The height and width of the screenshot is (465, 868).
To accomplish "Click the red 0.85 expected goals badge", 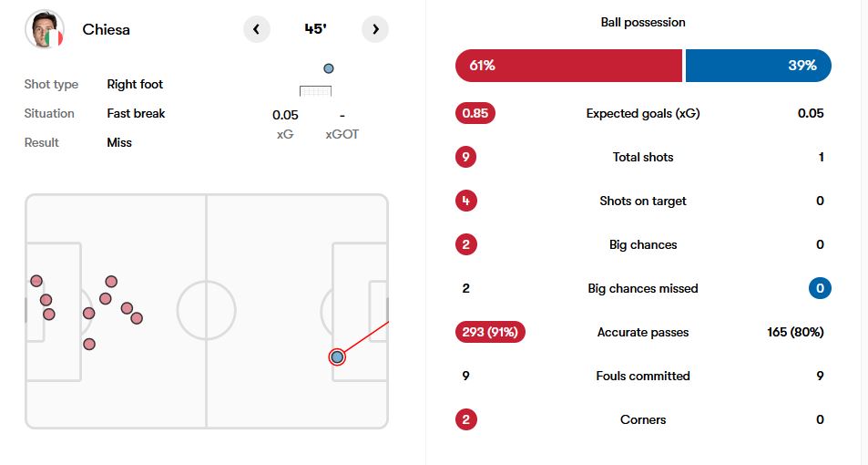I will [475, 113].
